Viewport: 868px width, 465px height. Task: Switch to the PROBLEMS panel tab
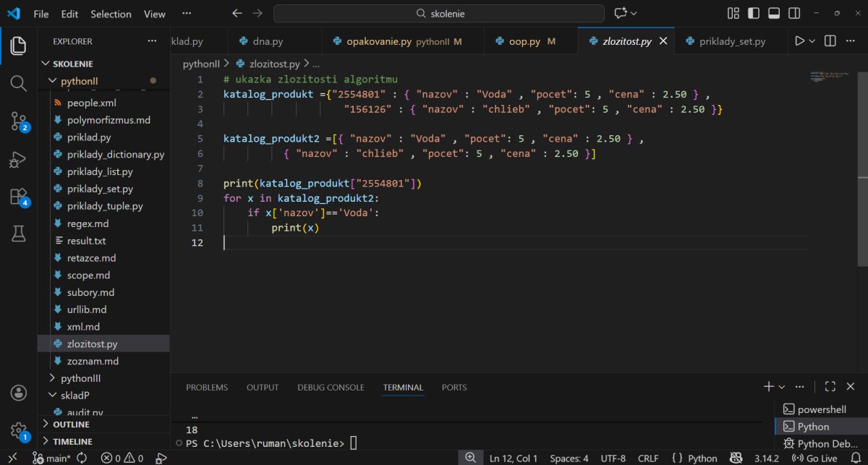point(206,387)
